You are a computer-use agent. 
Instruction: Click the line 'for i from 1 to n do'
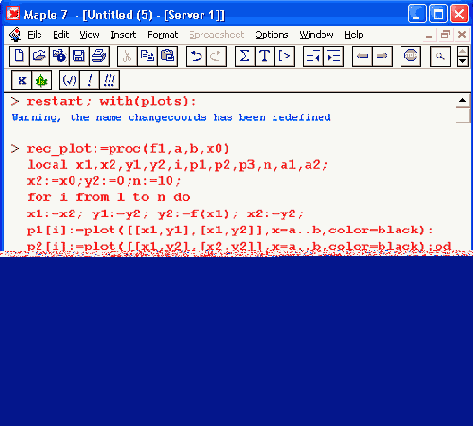click(x=109, y=197)
